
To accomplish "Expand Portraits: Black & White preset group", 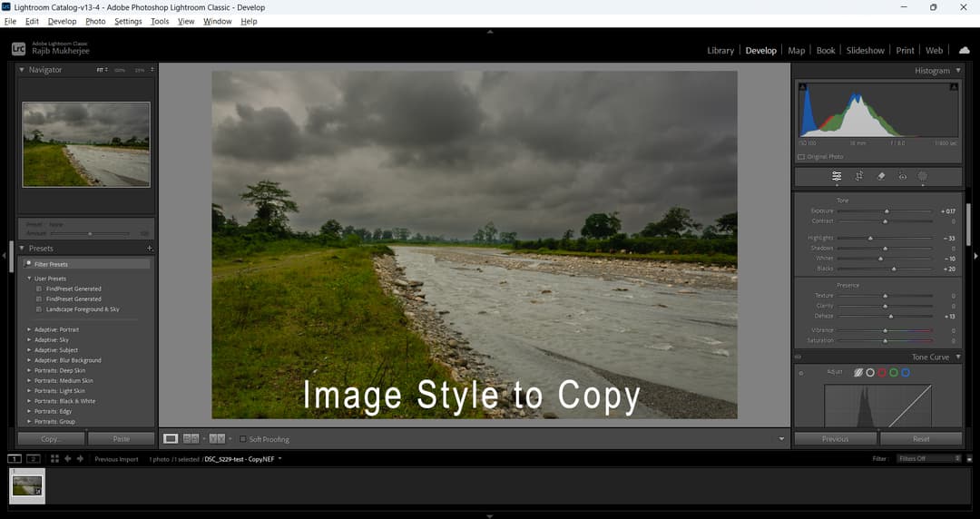I will point(29,401).
